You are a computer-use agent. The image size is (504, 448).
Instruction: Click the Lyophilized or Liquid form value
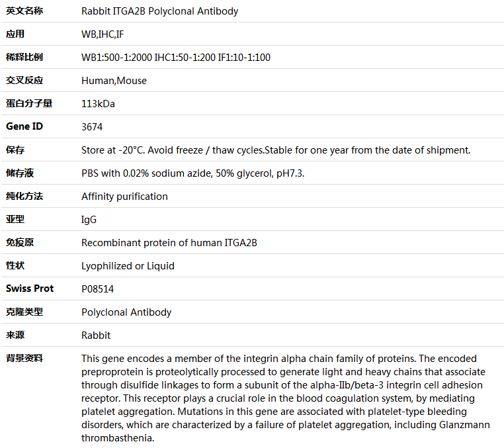tap(128, 266)
